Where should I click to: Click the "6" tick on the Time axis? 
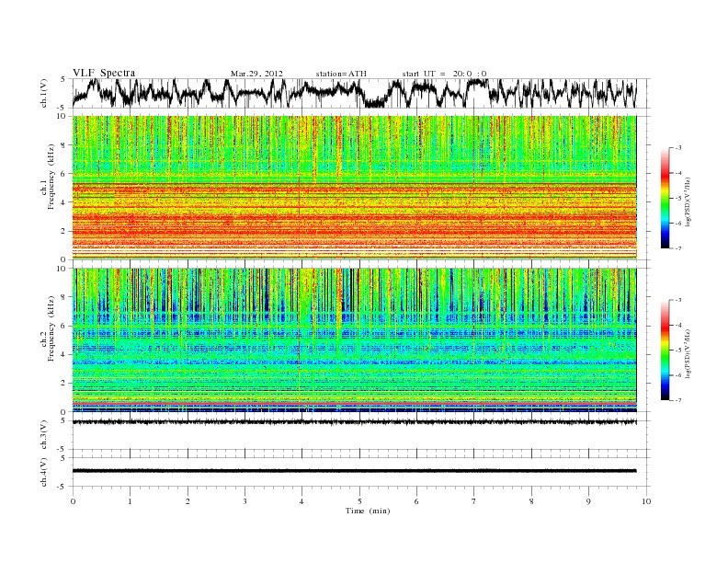click(x=417, y=501)
